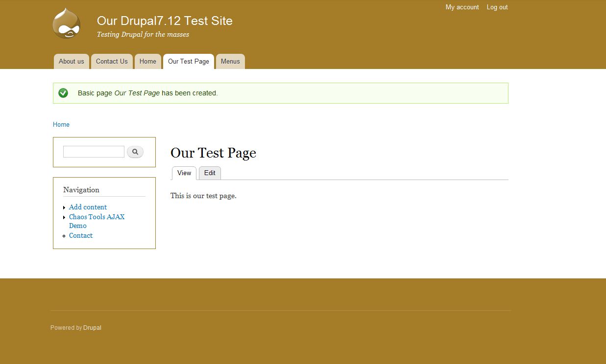Image resolution: width=606 pixels, height=364 pixels.
Task: Expand the Chaos Tools AJAX Demo arrow
Action: point(64,217)
